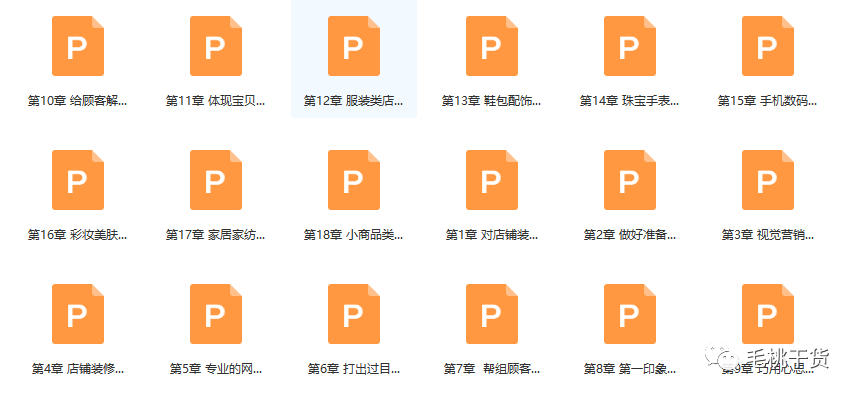This screenshot has width=857, height=396.
Task: Select the 第17章 家居家纺 presentation icon
Action: click(x=216, y=180)
